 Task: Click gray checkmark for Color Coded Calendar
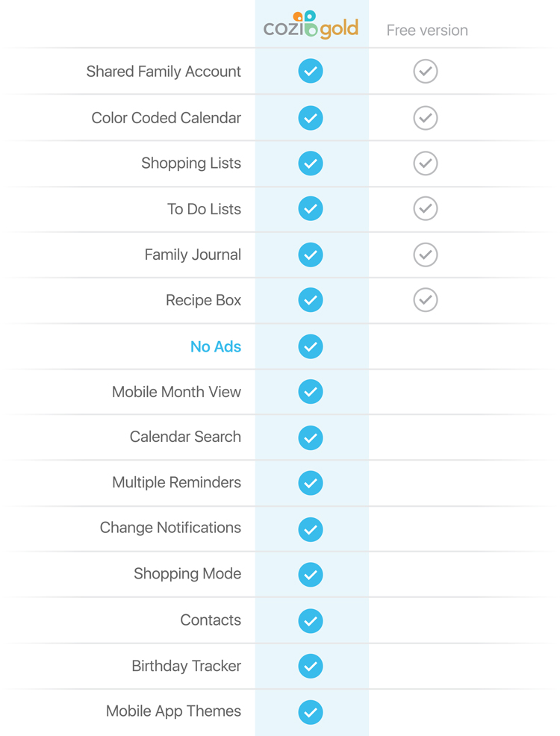point(426,118)
